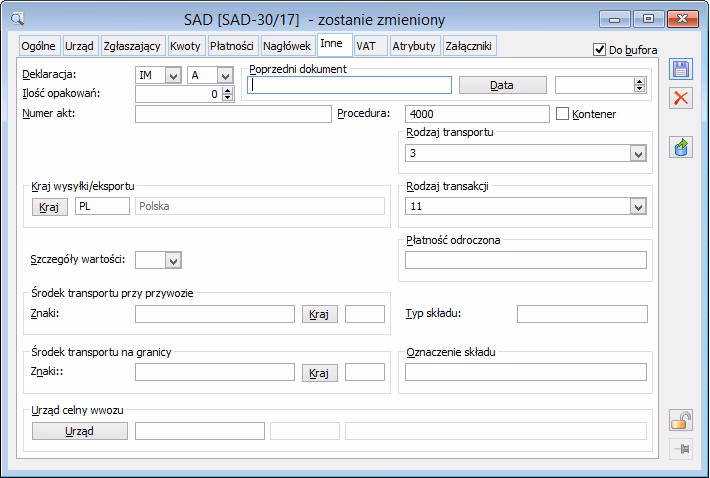Click Kraj button under Kraj wysyłki/eksportu
Screen dimensions: 710x478
tap(49, 206)
